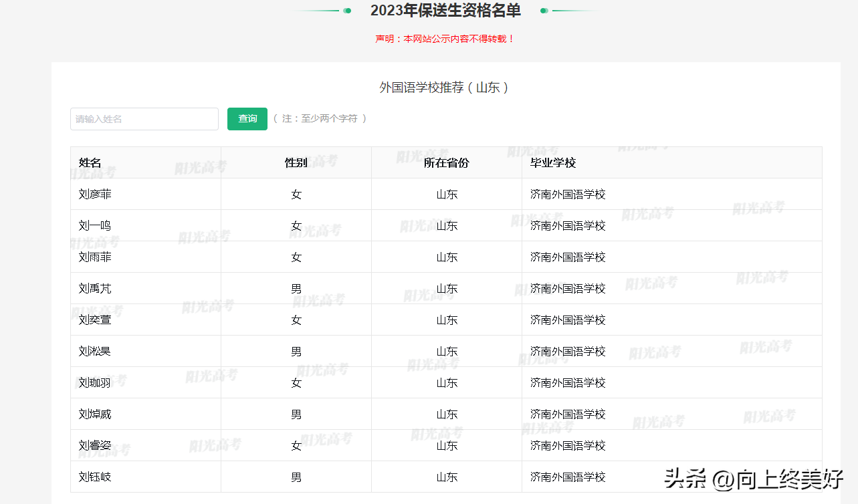Click the name 刘禹芃
Image resolution: width=858 pixels, height=504 pixels.
click(x=95, y=289)
